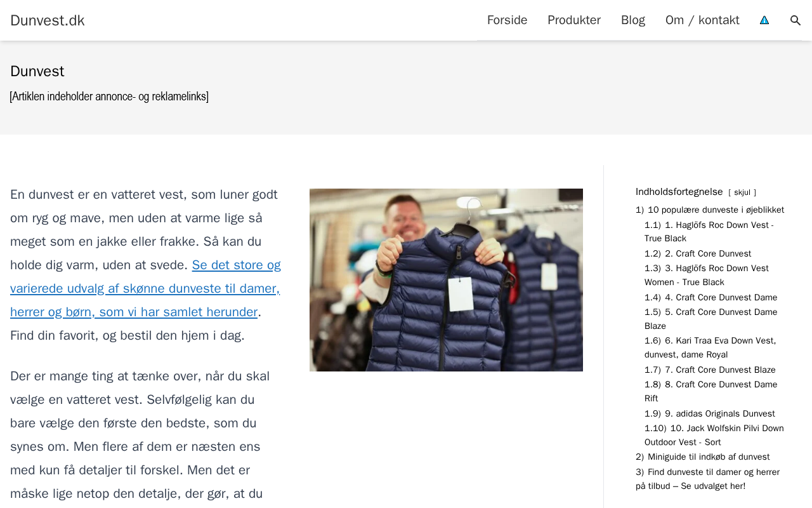Jump to Kari Traa Eva Down Vest entry

[x=710, y=348]
